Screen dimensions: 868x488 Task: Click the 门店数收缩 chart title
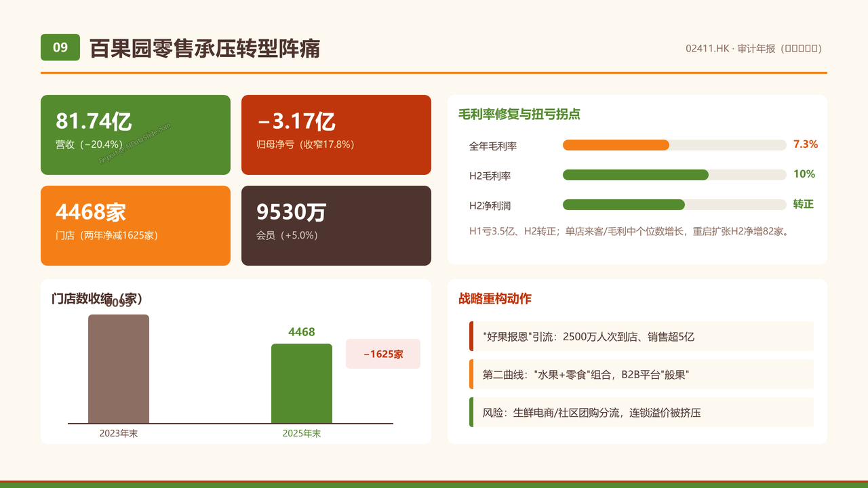tap(97, 299)
